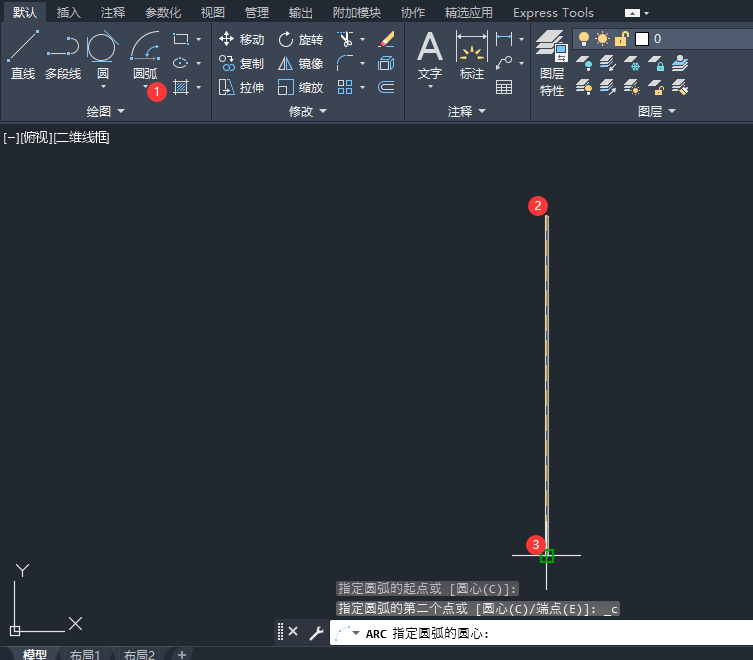Click the offset icon
The width and height of the screenshot is (753, 660).
click(x=387, y=87)
